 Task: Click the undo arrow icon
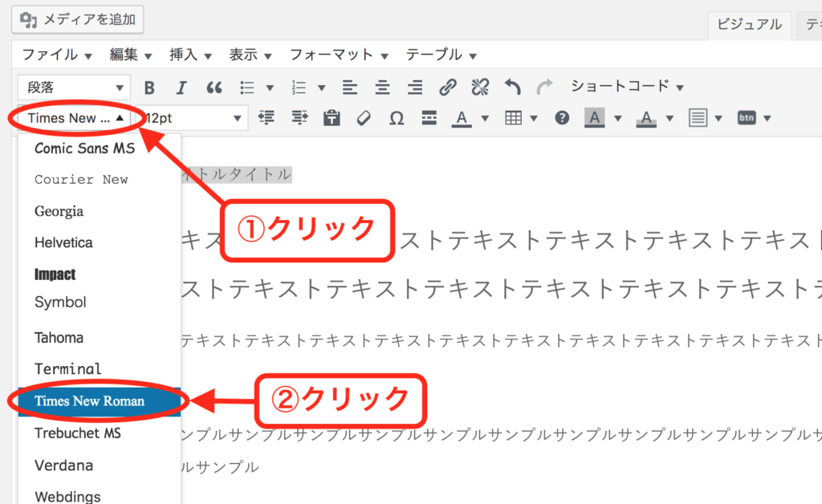(x=512, y=87)
